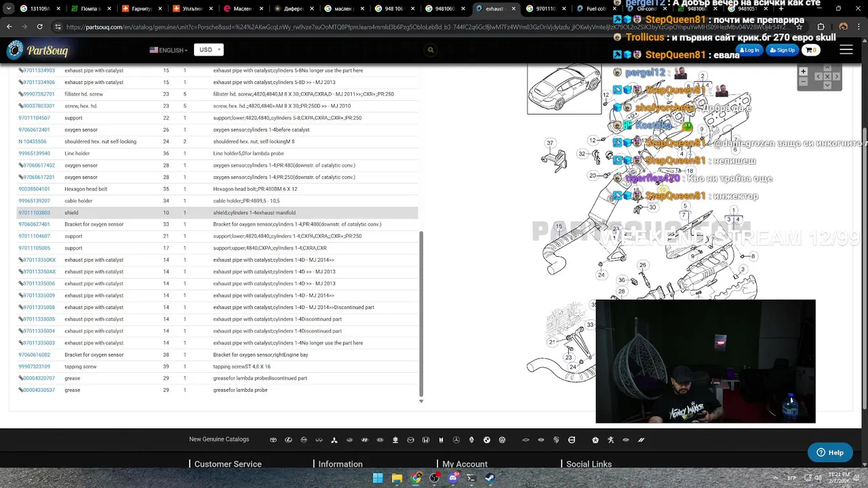Click 'shouldered hex. nut self-locking' text
Screen dimensions: 868x488
click(x=100, y=142)
